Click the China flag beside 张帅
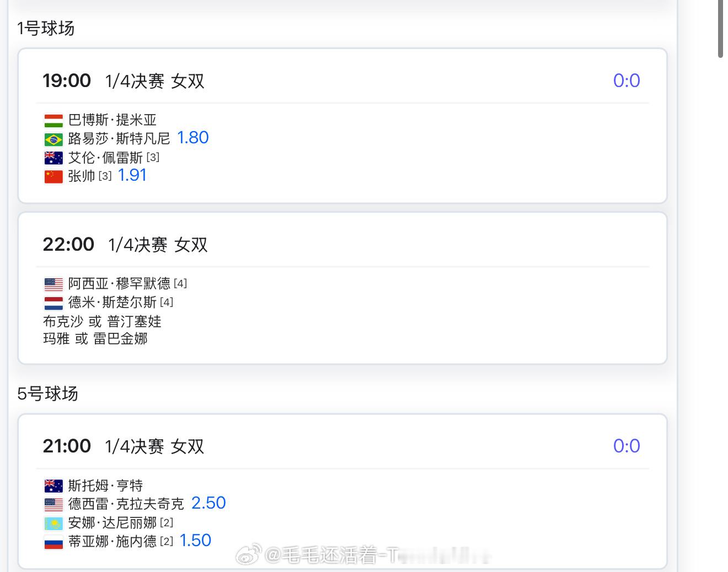Screen dimensions: 728x572 tap(53, 176)
